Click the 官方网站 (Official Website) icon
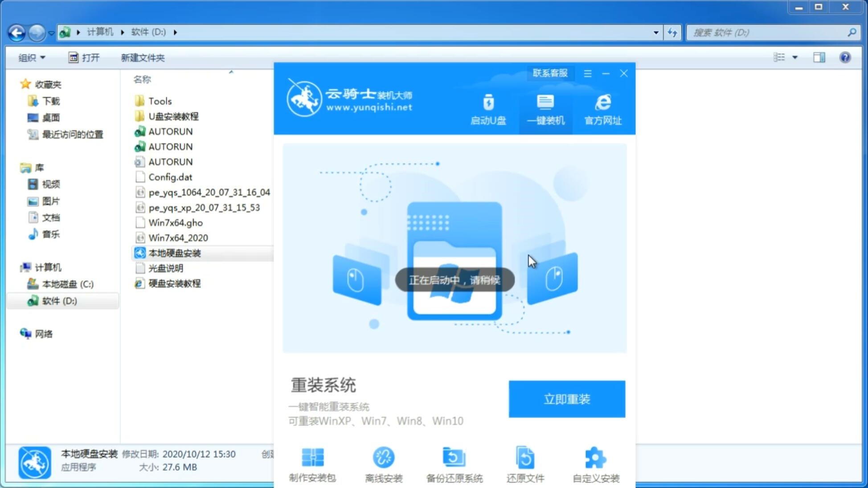Image resolution: width=868 pixels, height=488 pixels. [x=602, y=109]
